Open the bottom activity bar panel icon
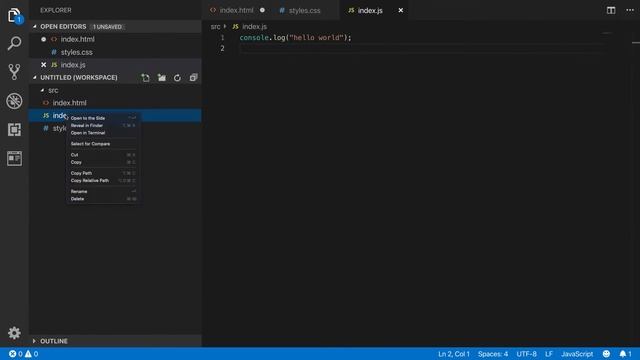The width and height of the screenshot is (640, 360). pos(14,158)
